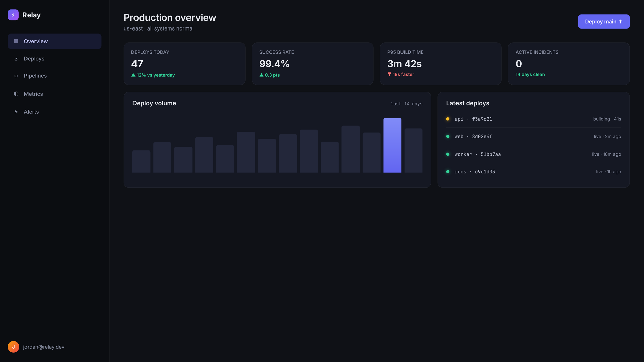Click the green up arrow beside 12% vs yesterday

tap(133, 75)
